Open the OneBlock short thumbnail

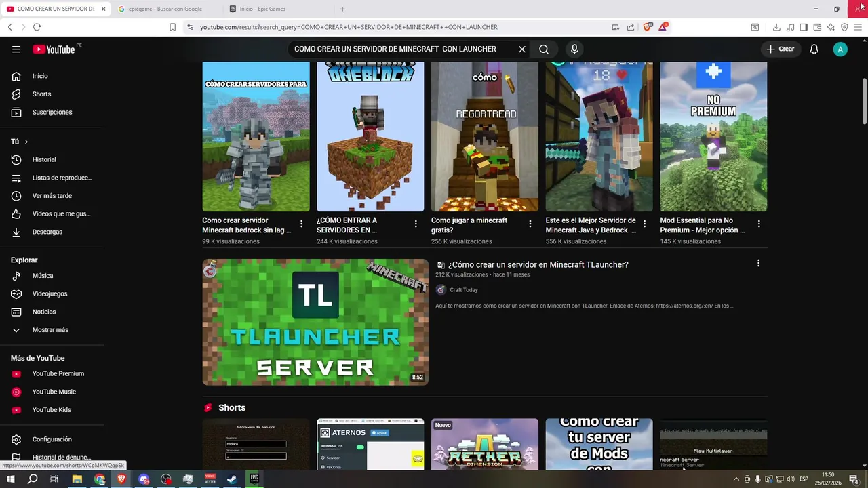point(370,137)
